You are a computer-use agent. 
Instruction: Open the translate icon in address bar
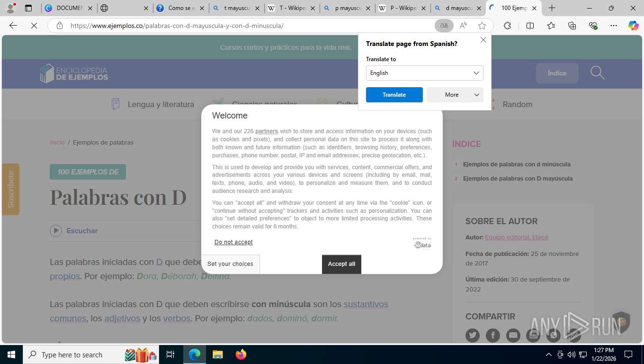point(444,26)
